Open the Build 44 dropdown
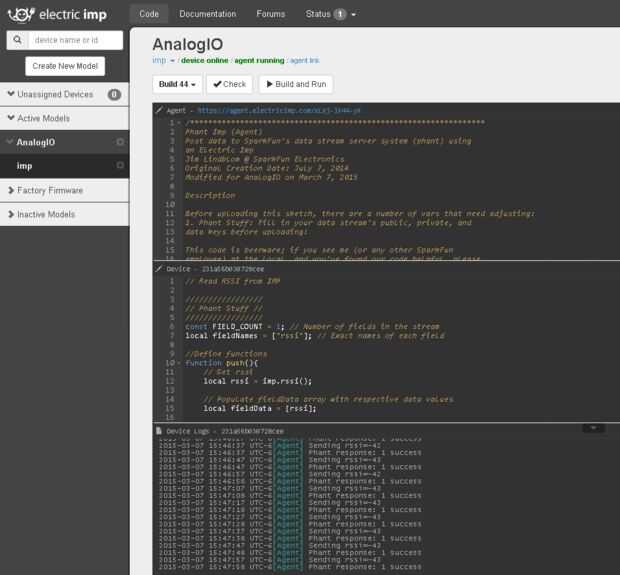 [178, 85]
